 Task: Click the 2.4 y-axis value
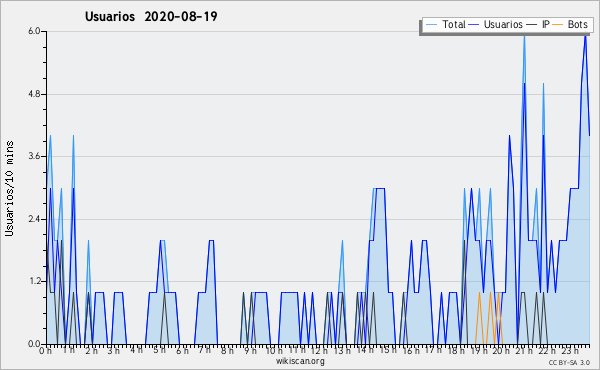[x=34, y=219]
